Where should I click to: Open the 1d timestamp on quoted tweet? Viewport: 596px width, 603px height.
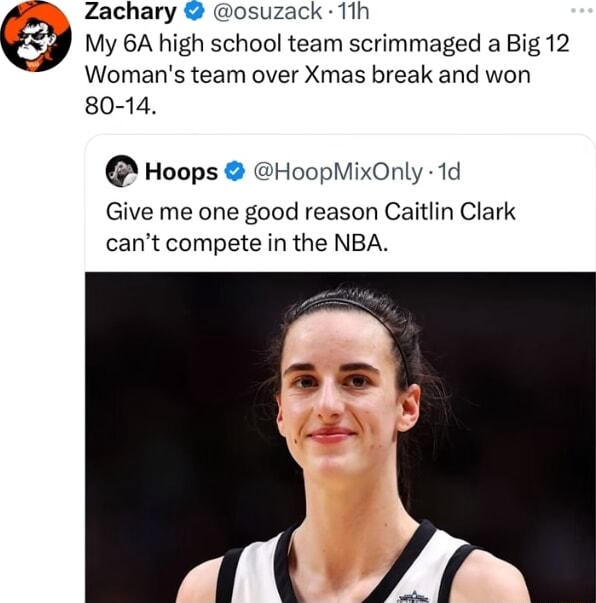(449, 172)
